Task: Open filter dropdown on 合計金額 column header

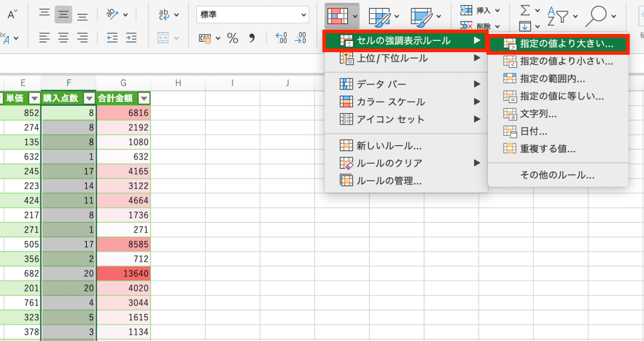Action: point(144,98)
